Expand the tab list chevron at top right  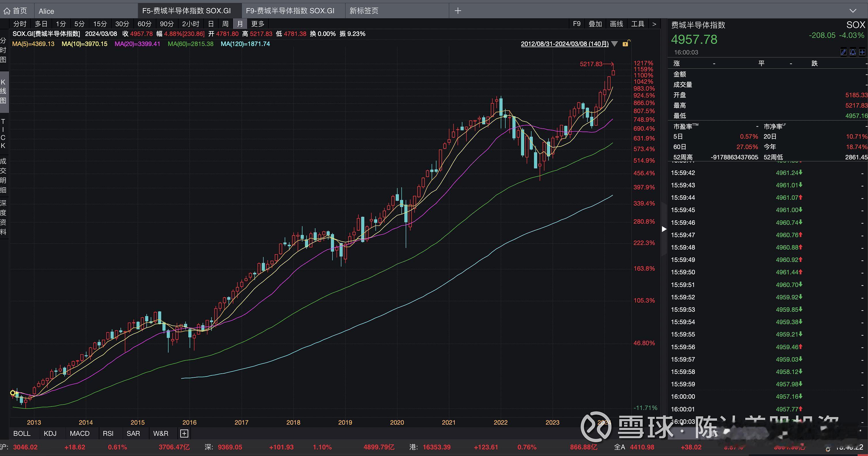coord(853,11)
